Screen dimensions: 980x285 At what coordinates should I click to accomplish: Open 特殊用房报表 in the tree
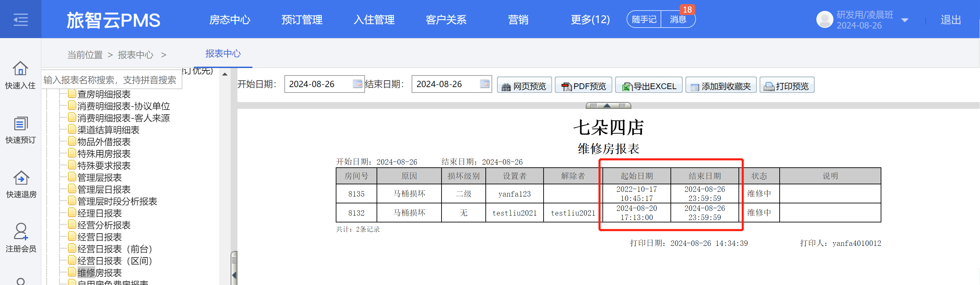point(104,154)
